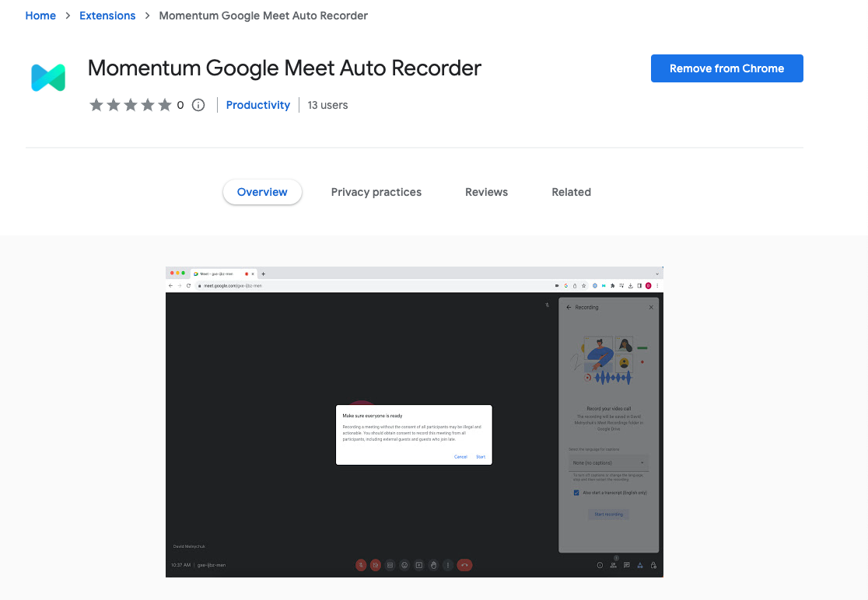The width and height of the screenshot is (868, 600).
Task: Click the emoji reaction icon in Meet preview
Action: (404, 565)
